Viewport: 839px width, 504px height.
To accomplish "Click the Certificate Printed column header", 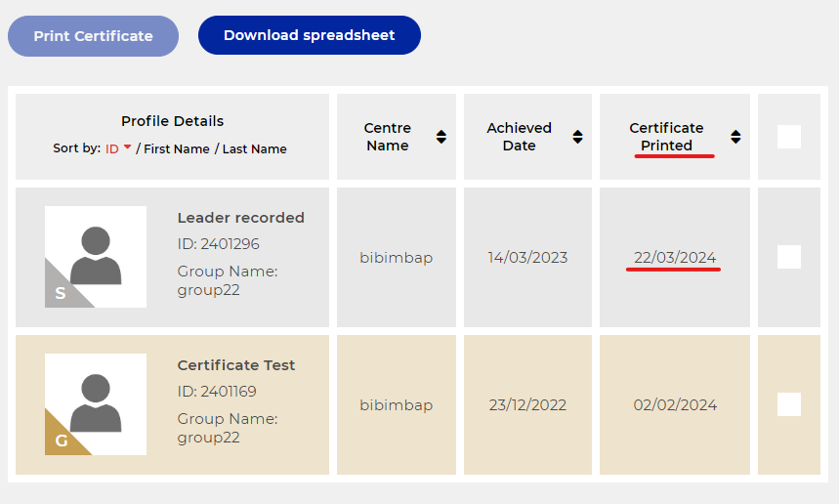I will click(x=666, y=137).
